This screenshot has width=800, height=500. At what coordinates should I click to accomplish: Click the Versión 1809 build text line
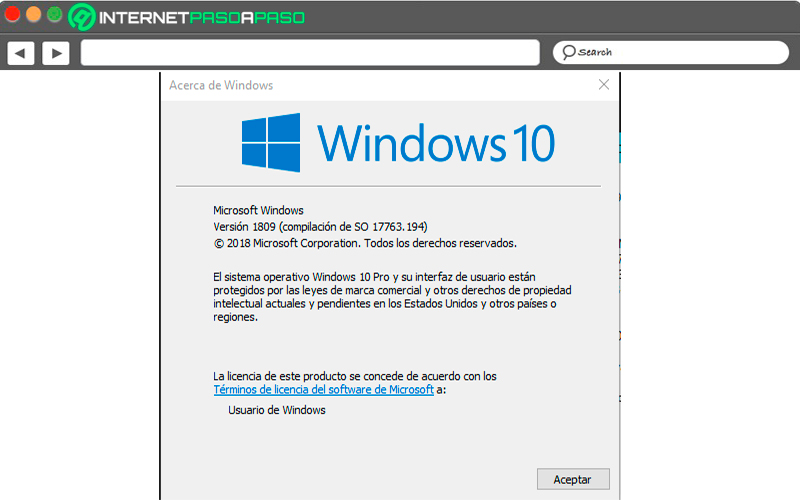(320, 227)
